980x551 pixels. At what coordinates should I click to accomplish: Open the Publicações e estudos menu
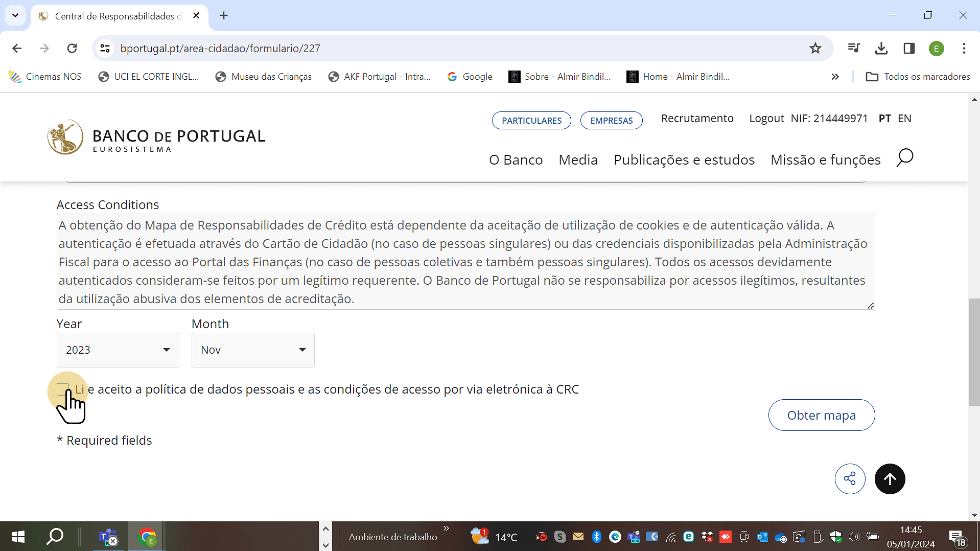(684, 160)
